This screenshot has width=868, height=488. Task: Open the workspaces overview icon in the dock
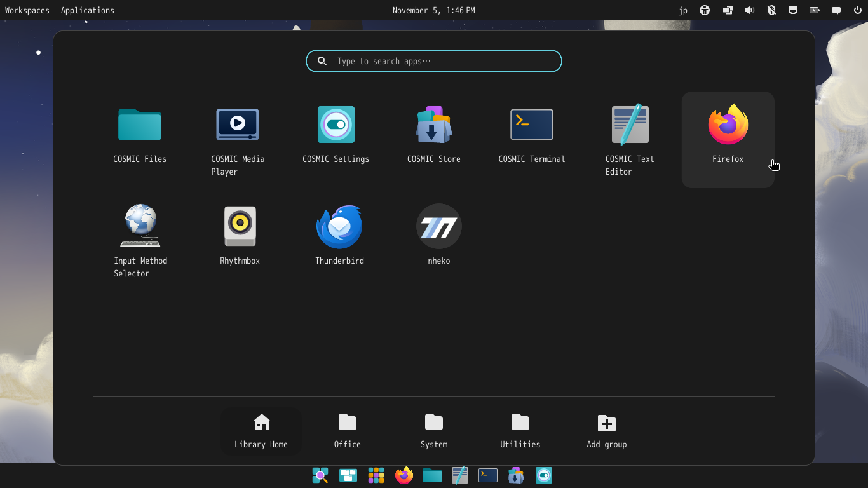click(x=348, y=475)
